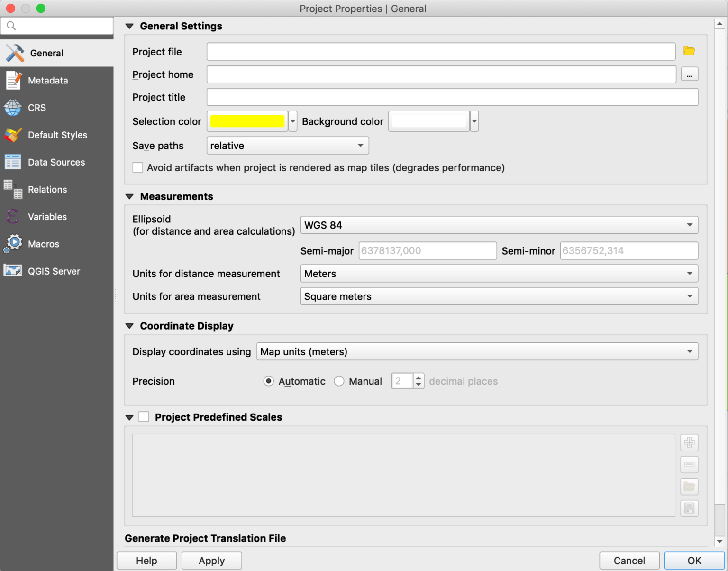This screenshot has width=728, height=571.
Task: Click into the Project home field
Action: tap(441, 74)
